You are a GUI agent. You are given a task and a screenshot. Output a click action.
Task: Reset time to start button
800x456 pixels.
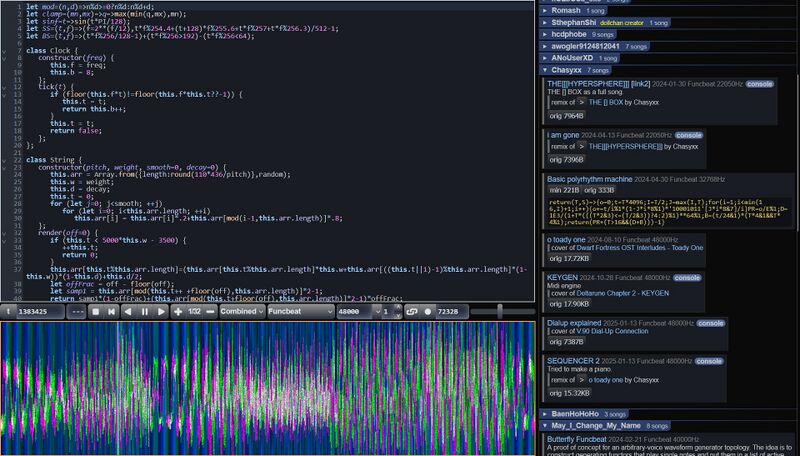[111, 312]
